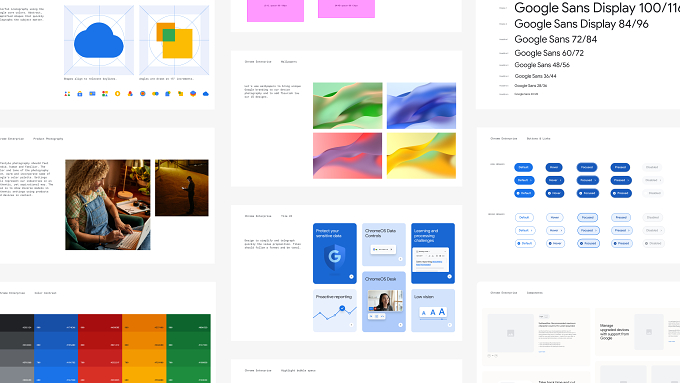Click the Google Sans 72/84 text
Image resolution: width=680 pixels, height=383 pixels.
pyautogui.click(x=556, y=39)
